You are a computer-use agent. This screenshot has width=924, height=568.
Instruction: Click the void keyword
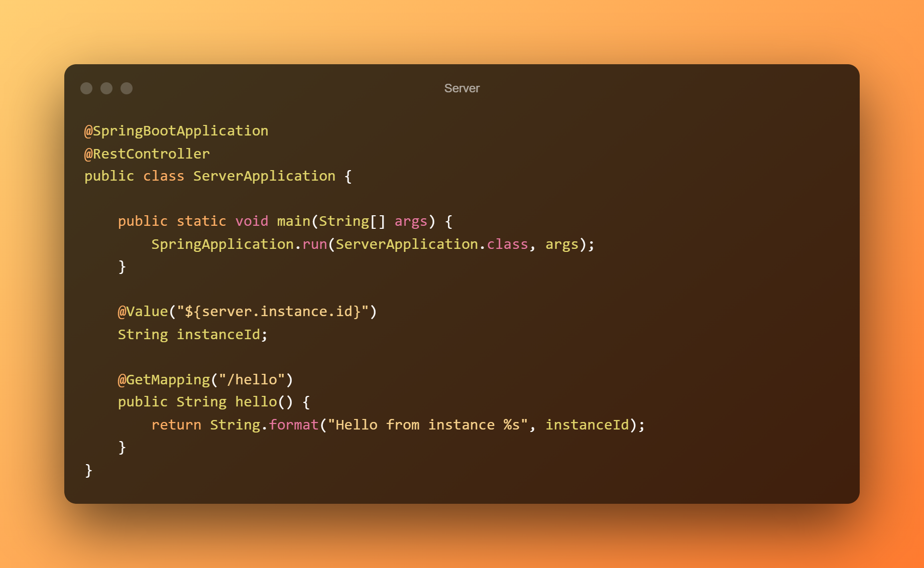coord(252,221)
